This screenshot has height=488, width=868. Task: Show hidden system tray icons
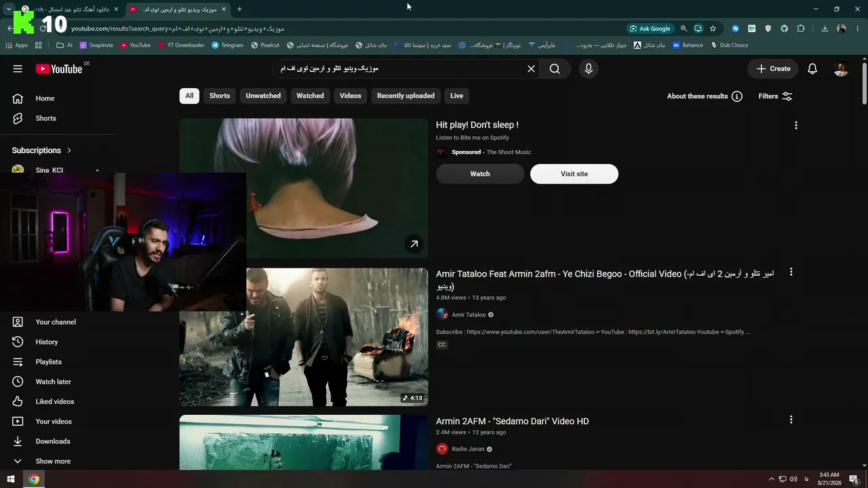click(x=771, y=479)
